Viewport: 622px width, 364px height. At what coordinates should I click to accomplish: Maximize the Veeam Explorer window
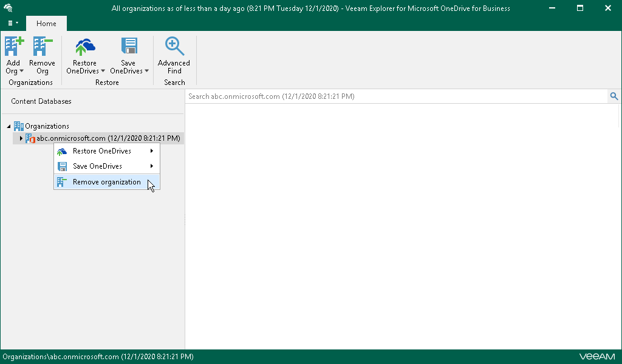click(x=580, y=8)
